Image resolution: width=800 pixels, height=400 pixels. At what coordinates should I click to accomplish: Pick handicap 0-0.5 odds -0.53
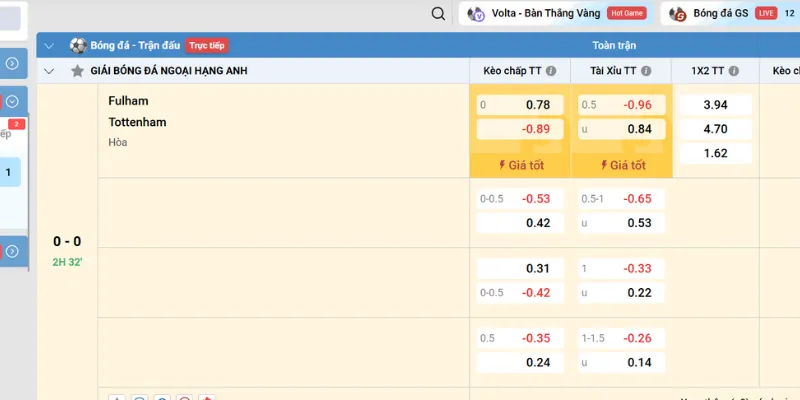point(520,199)
